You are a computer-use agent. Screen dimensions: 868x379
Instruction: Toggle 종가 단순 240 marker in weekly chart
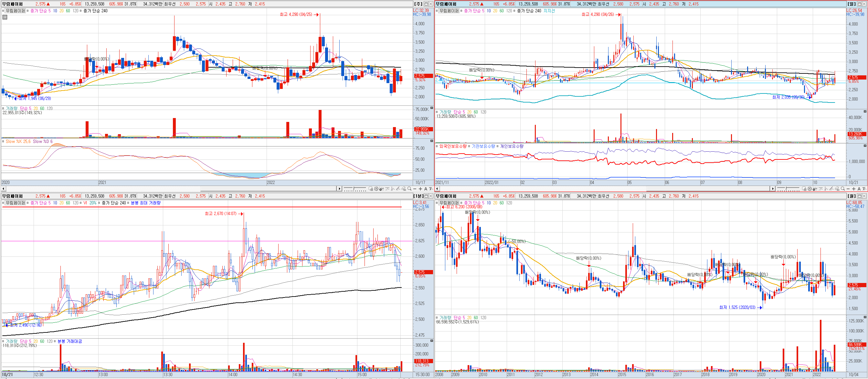coord(80,11)
